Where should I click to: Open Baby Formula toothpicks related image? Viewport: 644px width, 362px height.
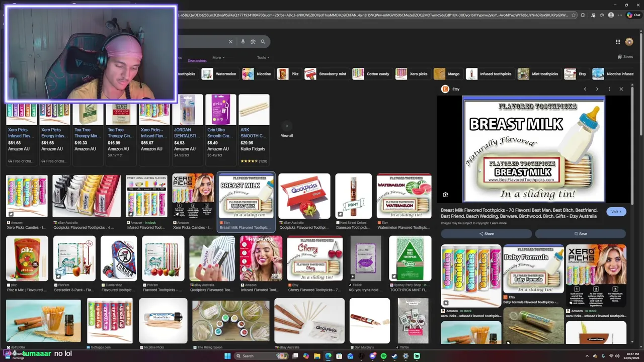533,268
